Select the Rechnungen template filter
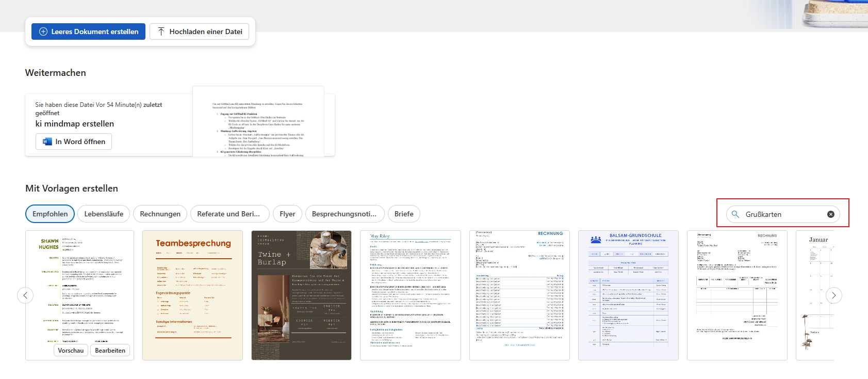Screen dimensions: 868x379 tap(160, 214)
